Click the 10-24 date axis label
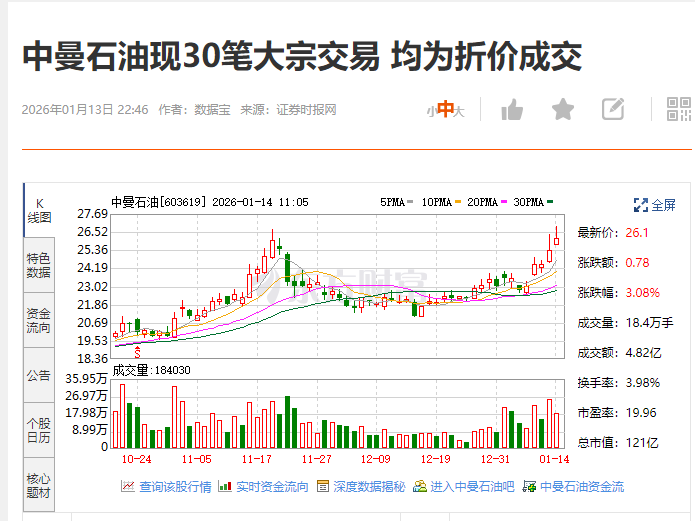 [x=137, y=459]
